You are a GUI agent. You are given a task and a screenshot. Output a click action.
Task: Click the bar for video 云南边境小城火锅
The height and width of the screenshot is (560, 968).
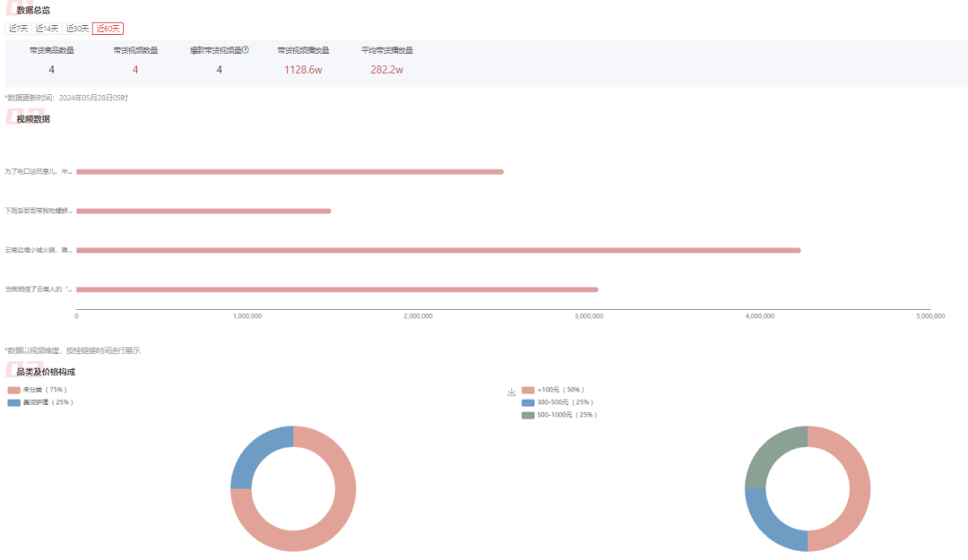(439, 250)
